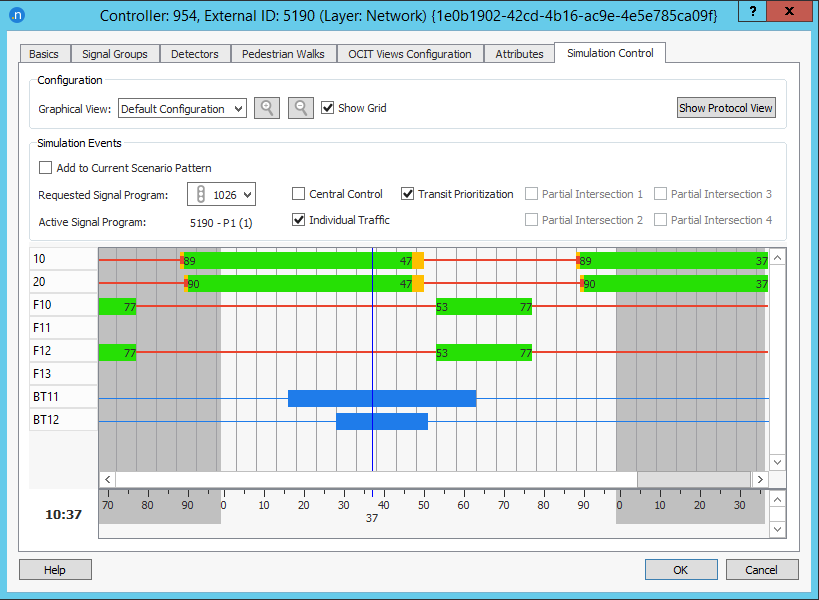The height and width of the screenshot is (600, 819).
Task: Click the horizontal scrollbar thumb under the chart
Action: 692,480
